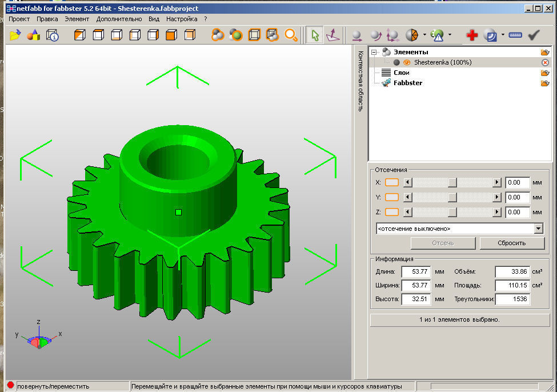Open the Настройка menu
Image resolution: width=557 pixels, height=392 pixels.
[182, 19]
